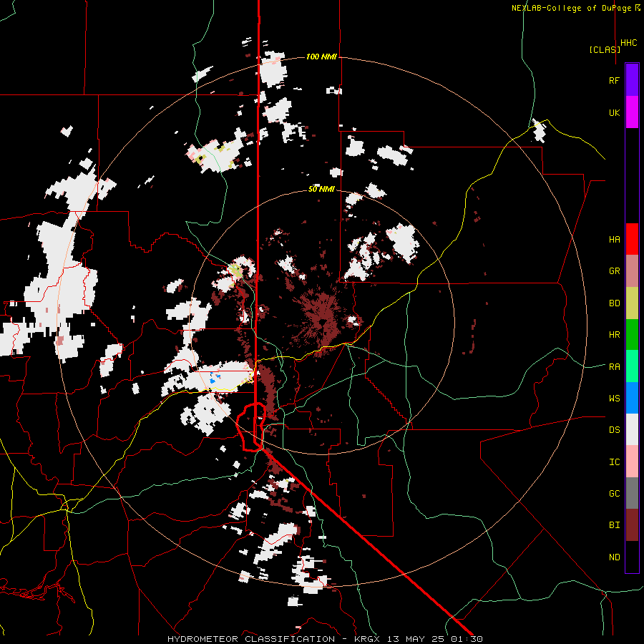Image resolution: width=644 pixels, height=644 pixels.
Task: Click the HR legend label
Action: 614,335
